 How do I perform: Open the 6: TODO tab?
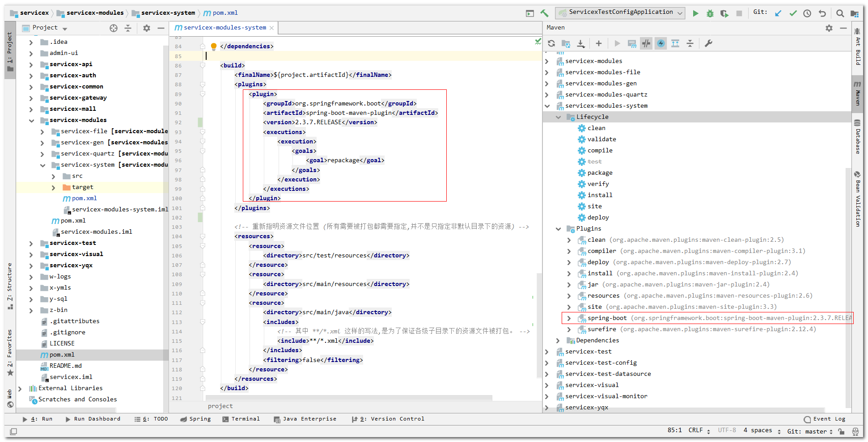(x=151, y=419)
